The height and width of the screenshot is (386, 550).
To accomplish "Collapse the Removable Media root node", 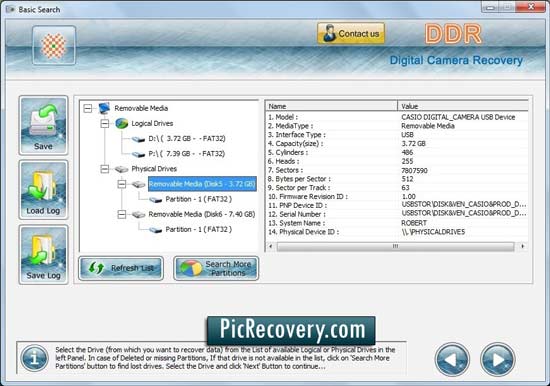I will point(88,108).
